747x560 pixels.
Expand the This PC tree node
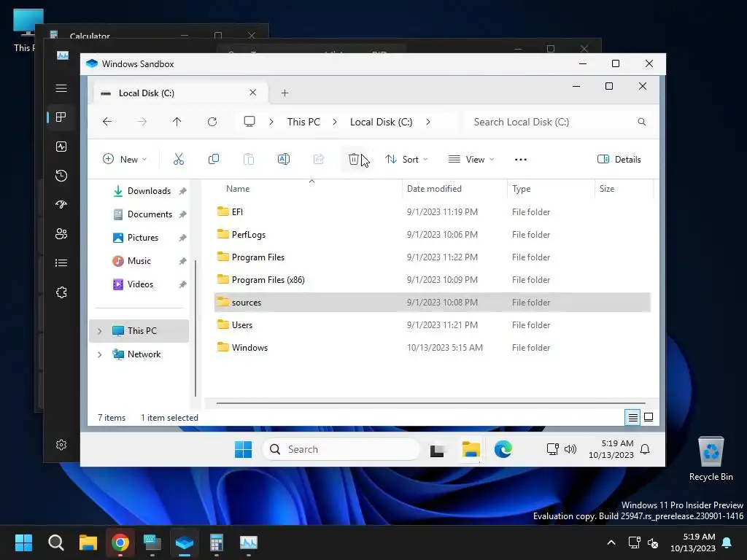[x=99, y=331]
